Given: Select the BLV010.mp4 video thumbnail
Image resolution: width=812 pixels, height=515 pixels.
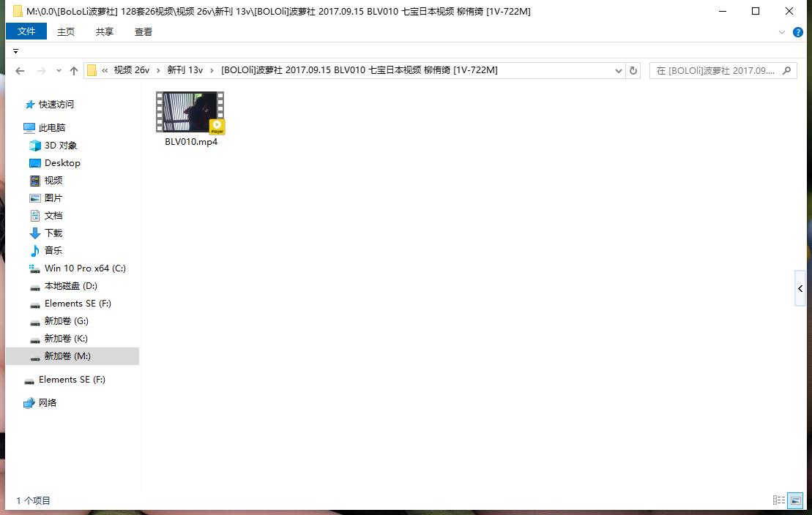Looking at the screenshot, I should coord(190,113).
